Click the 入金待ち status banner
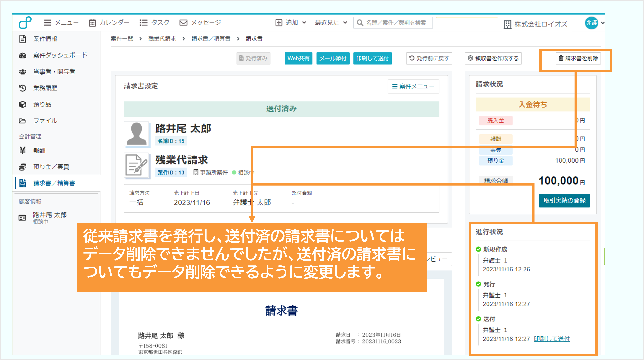 pos(533,104)
